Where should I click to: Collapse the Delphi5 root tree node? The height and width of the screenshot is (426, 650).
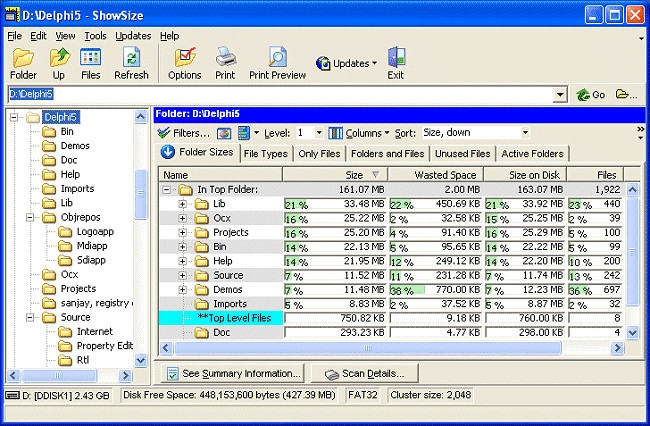14,117
